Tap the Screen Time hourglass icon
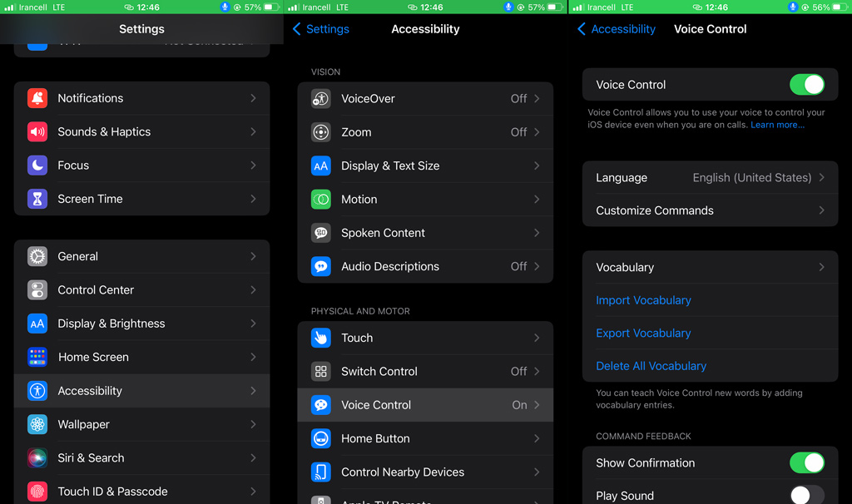 (x=37, y=200)
